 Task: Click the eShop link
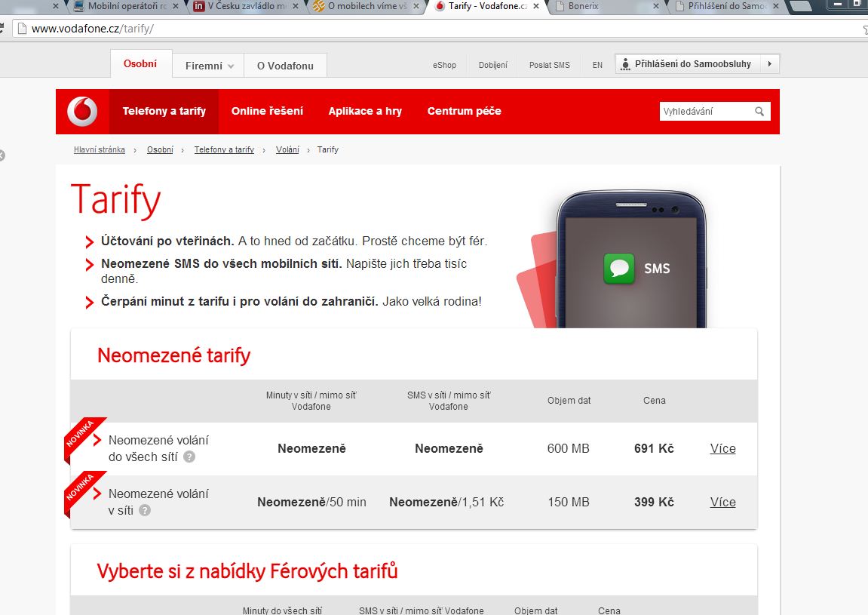(444, 66)
